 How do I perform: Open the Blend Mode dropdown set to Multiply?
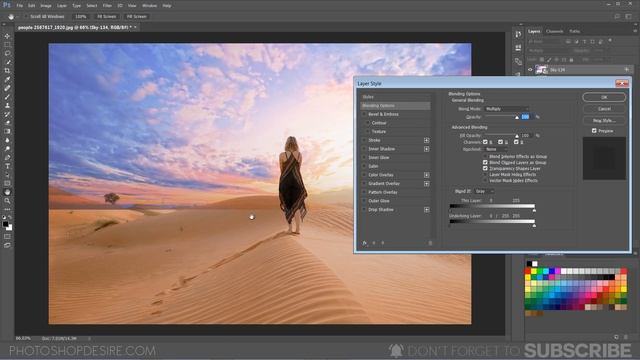(x=507, y=109)
